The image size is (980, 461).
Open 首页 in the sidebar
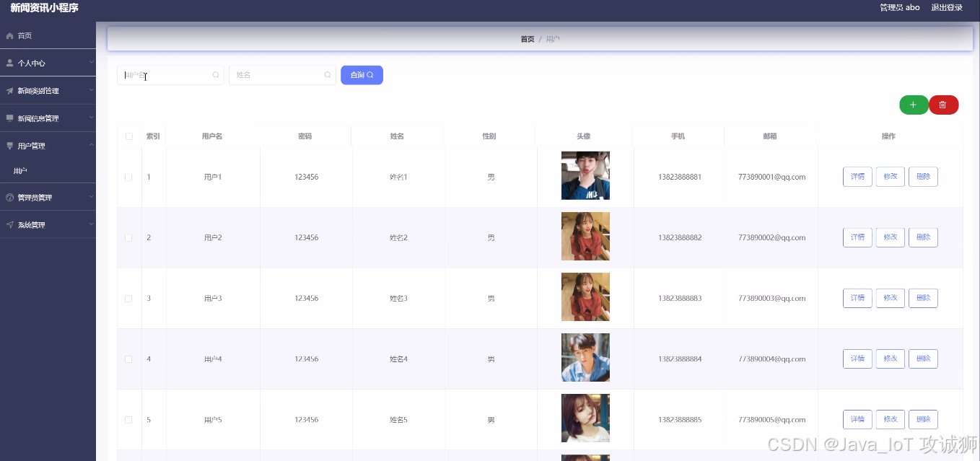click(48, 35)
